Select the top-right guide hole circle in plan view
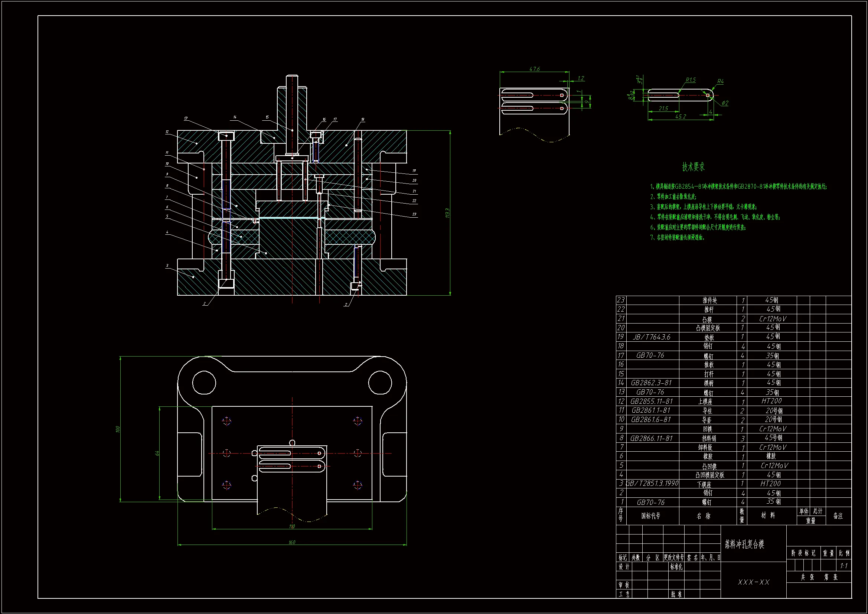 (x=380, y=383)
